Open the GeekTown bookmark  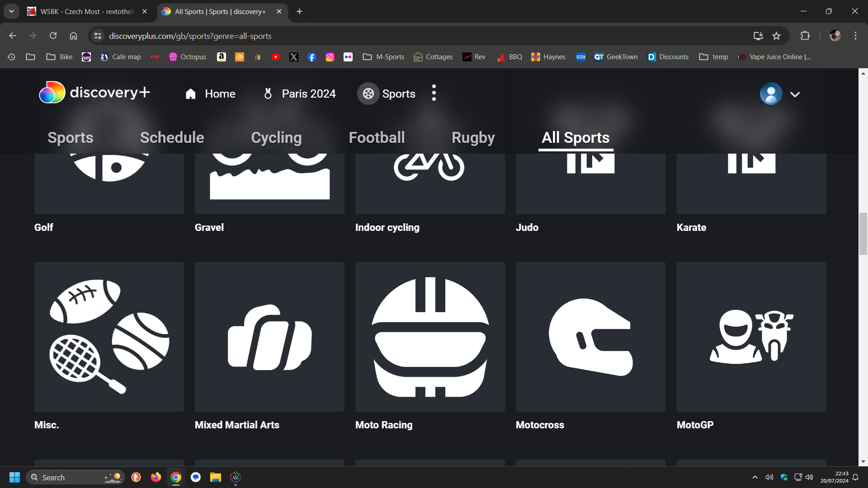(x=616, y=57)
